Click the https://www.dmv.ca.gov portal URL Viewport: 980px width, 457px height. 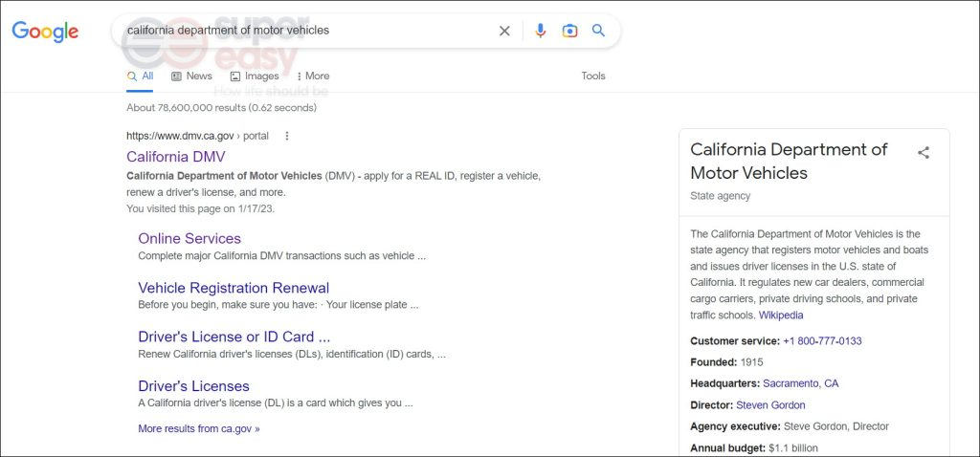[197, 136]
